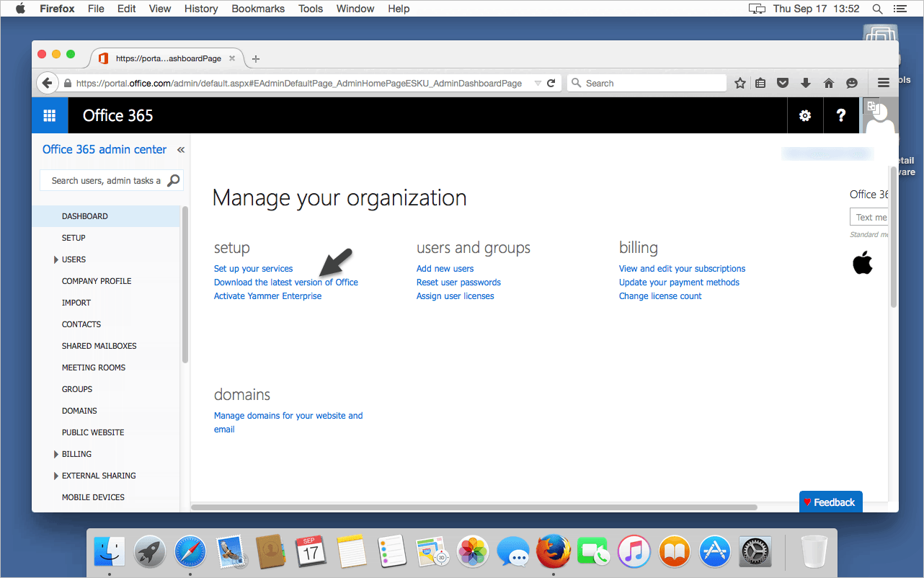Go to Firefox home page icon
The width and height of the screenshot is (924, 578).
(x=829, y=83)
